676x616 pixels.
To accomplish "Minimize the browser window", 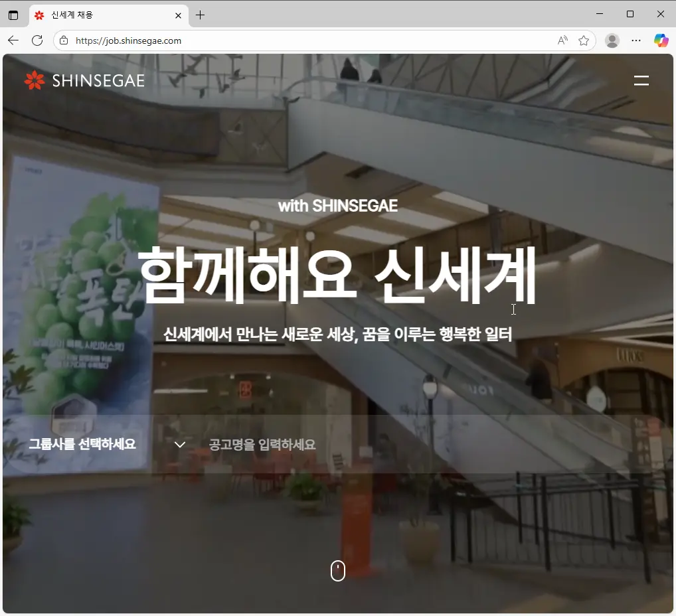I will tap(600, 14).
